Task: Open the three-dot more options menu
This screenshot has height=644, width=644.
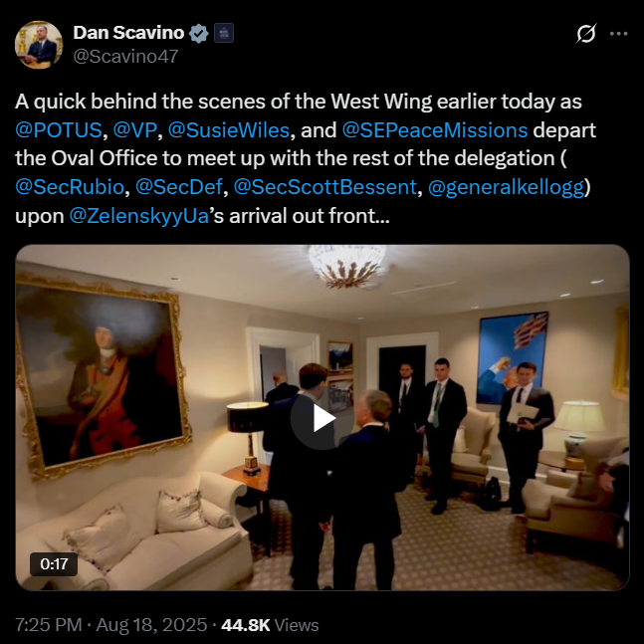Action: [x=618, y=34]
